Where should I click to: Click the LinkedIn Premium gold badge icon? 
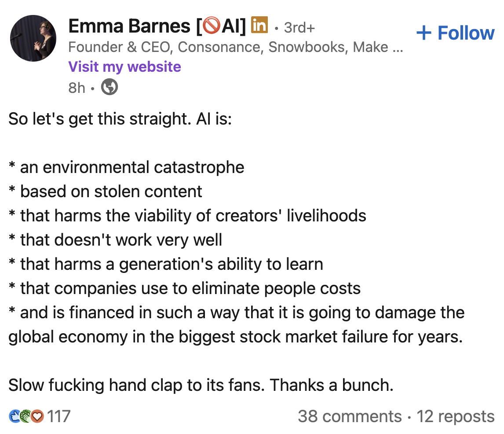click(x=259, y=26)
